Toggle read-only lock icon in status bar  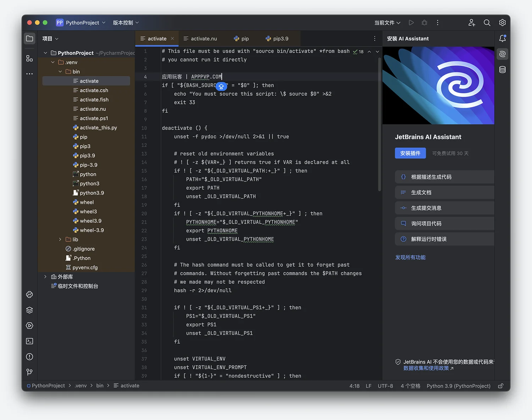(500, 386)
